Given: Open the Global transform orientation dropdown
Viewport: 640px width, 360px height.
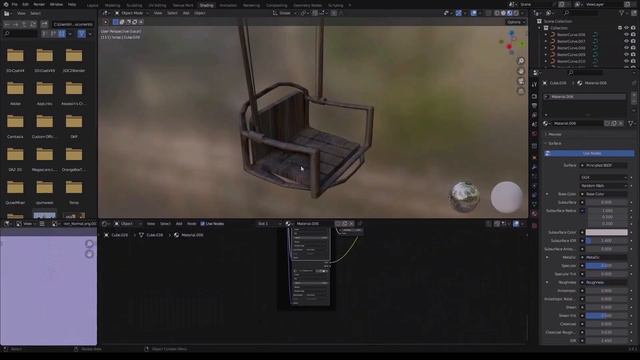Looking at the screenshot, I should coord(285,13).
